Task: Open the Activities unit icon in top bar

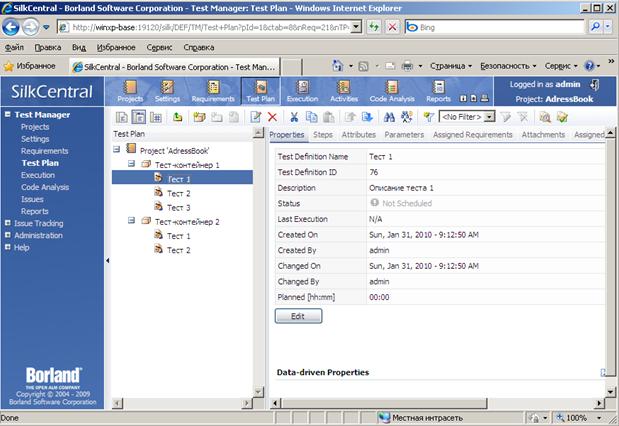Action: click(x=344, y=87)
